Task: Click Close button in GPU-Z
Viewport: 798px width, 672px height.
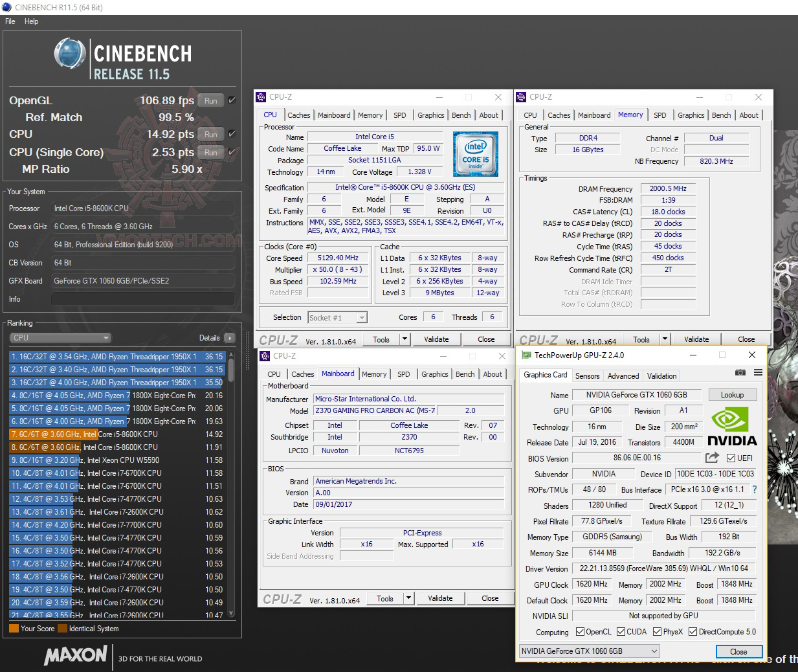Action: (738, 651)
